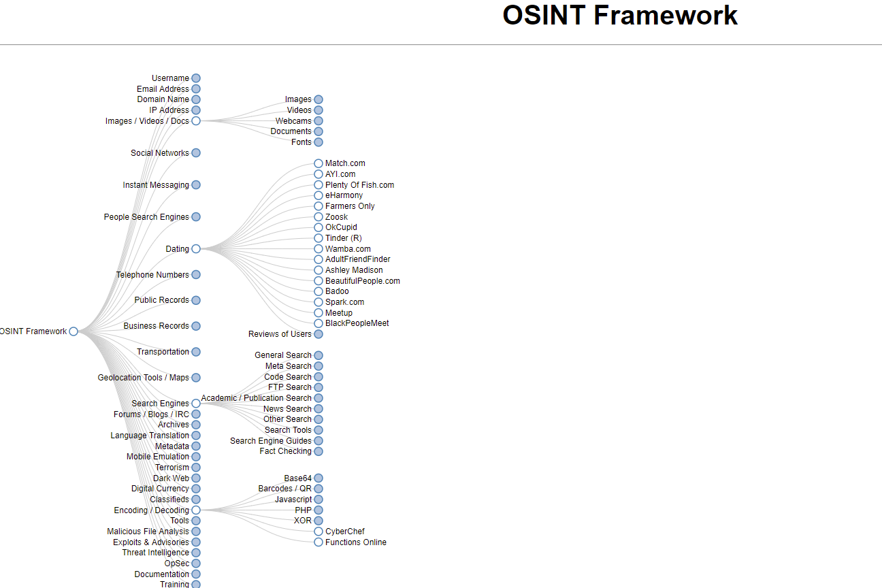Expand the General Search node
This screenshot has height=588, width=882.
tap(318, 355)
